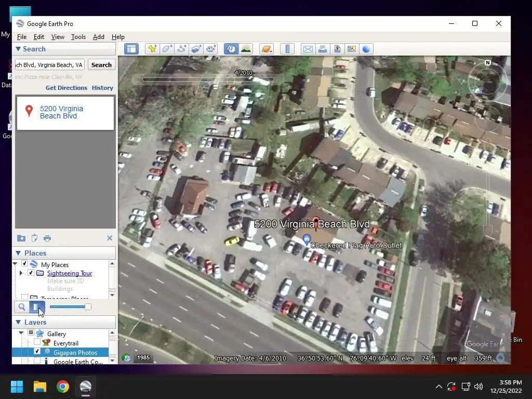Clear search results with X
The width and height of the screenshot is (532, 399).
pyautogui.click(x=110, y=238)
